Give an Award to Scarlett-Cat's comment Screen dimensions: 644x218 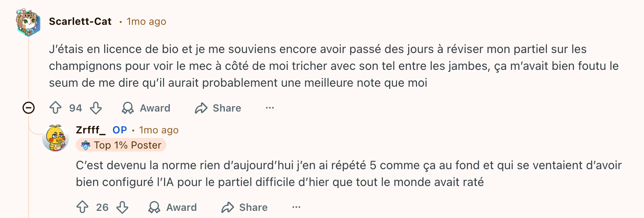[146, 108]
